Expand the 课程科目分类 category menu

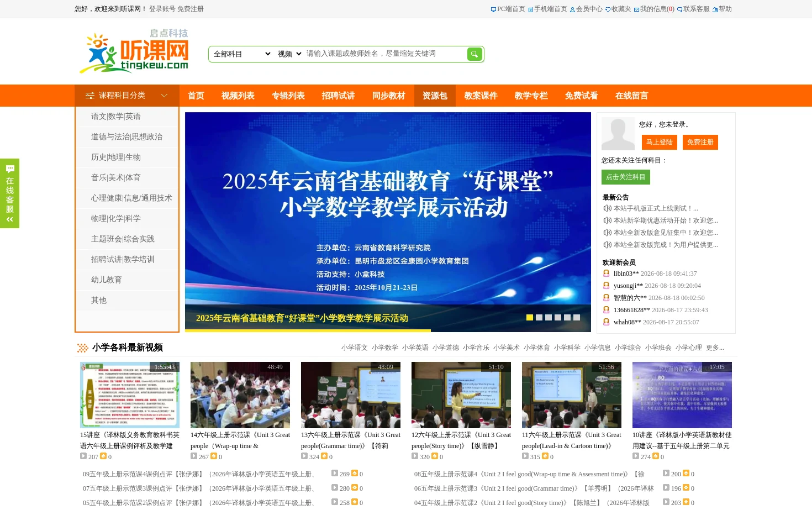(x=127, y=96)
